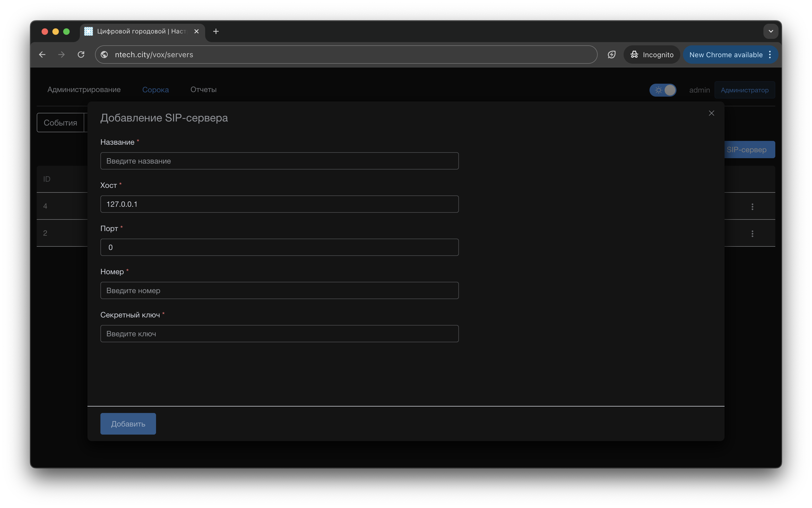Close the SIP server dialog

point(711,113)
